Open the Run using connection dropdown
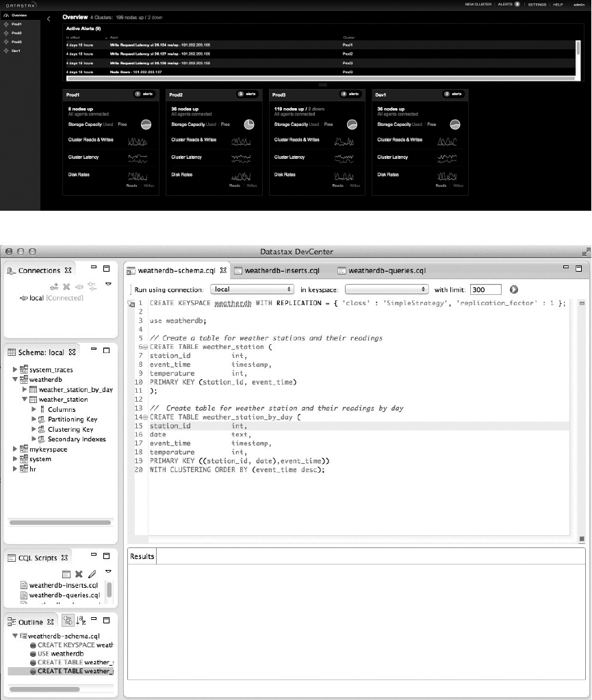Screen dimensions: 592x700 pos(252,289)
